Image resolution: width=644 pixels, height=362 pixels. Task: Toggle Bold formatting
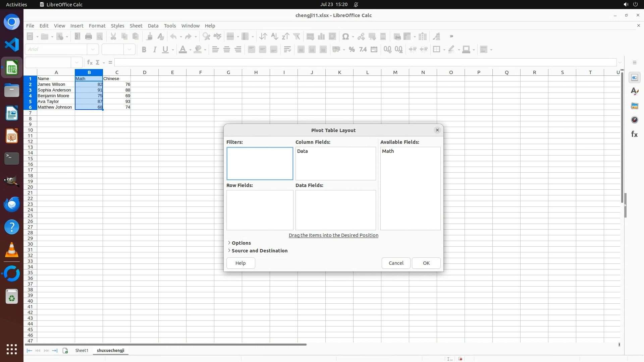click(x=144, y=50)
